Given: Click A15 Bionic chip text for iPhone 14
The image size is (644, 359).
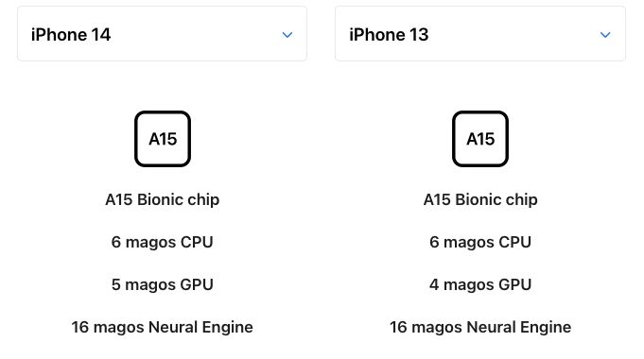Looking at the screenshot, I should (163, 199).
